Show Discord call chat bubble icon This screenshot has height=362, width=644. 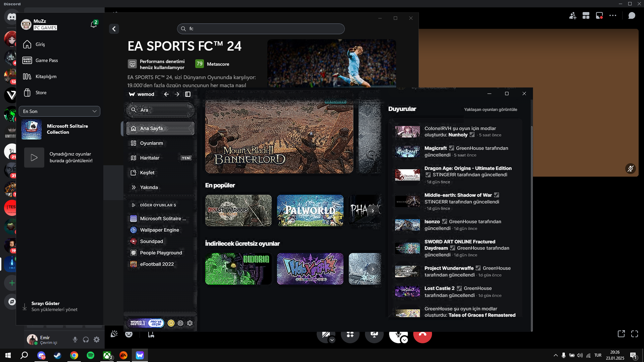coord(632,16)
